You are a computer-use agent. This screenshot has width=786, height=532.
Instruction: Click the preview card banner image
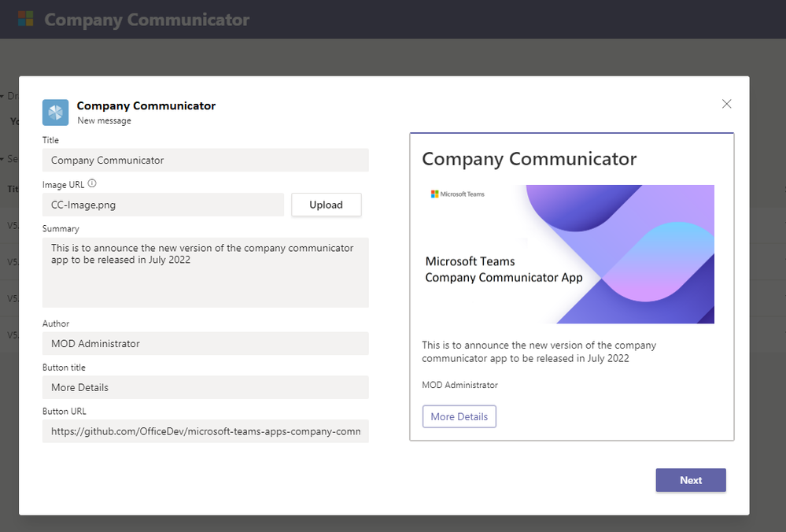pos(568,254)
